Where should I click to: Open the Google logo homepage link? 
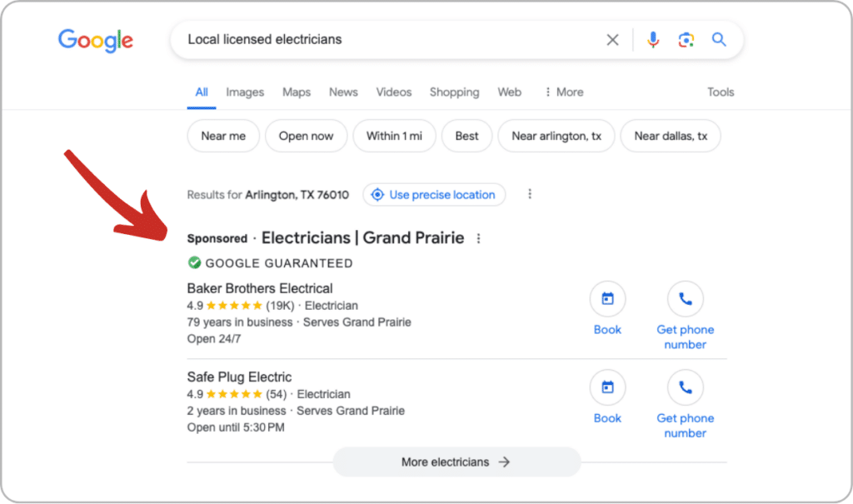click(96, 41)
